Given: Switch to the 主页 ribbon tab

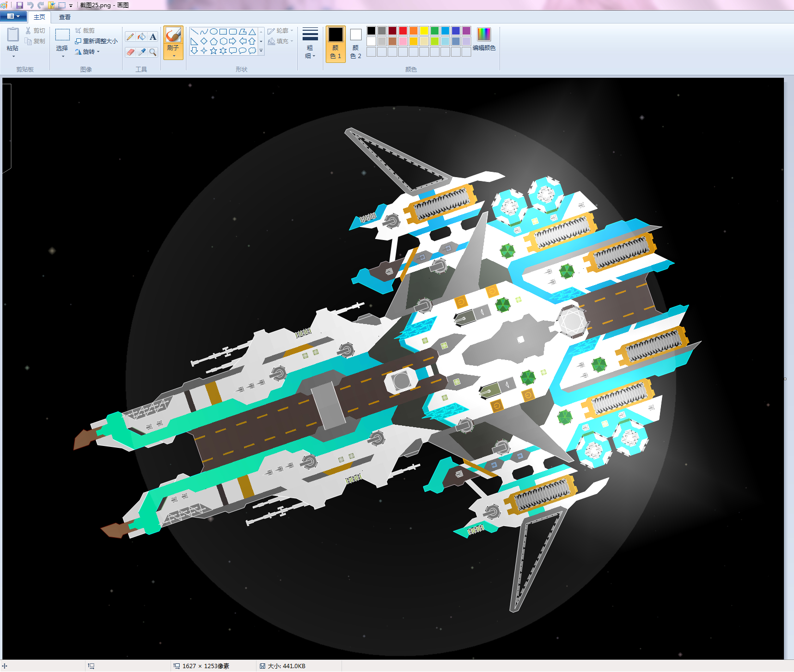Looking at the screenshot, I should [39, 17].
